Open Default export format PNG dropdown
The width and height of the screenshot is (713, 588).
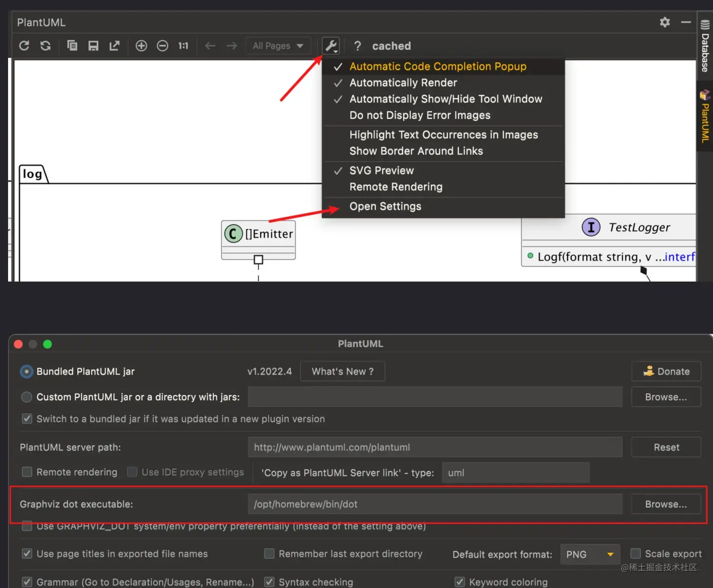click(590, 554)
